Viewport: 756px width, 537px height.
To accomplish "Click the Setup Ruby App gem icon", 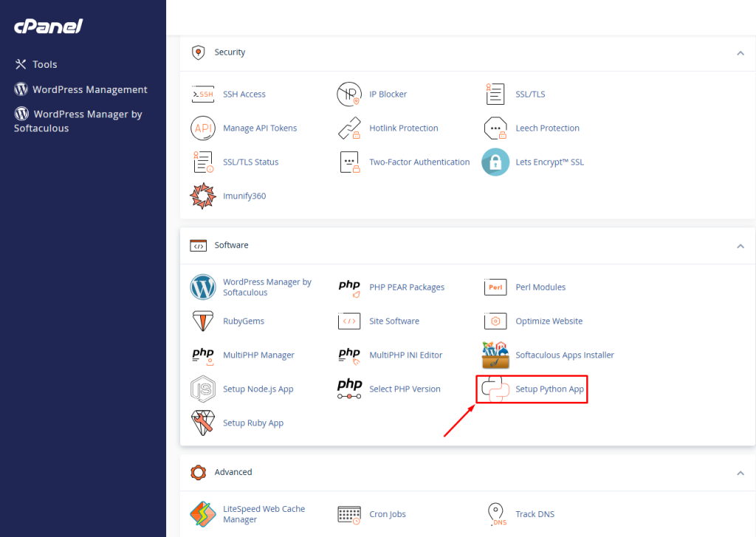I will 202,423.
